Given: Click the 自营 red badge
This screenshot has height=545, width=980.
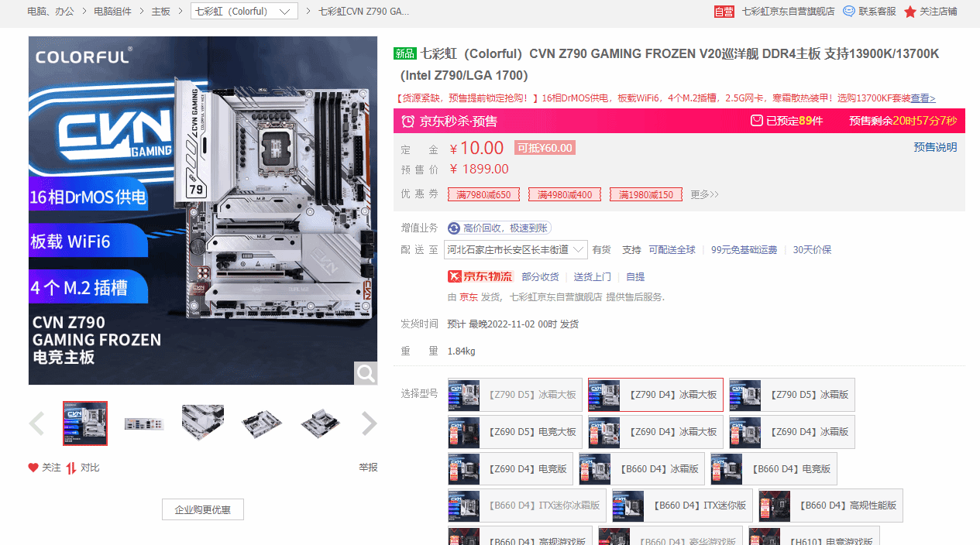Looking at the screenshot, I should [724, 12].
